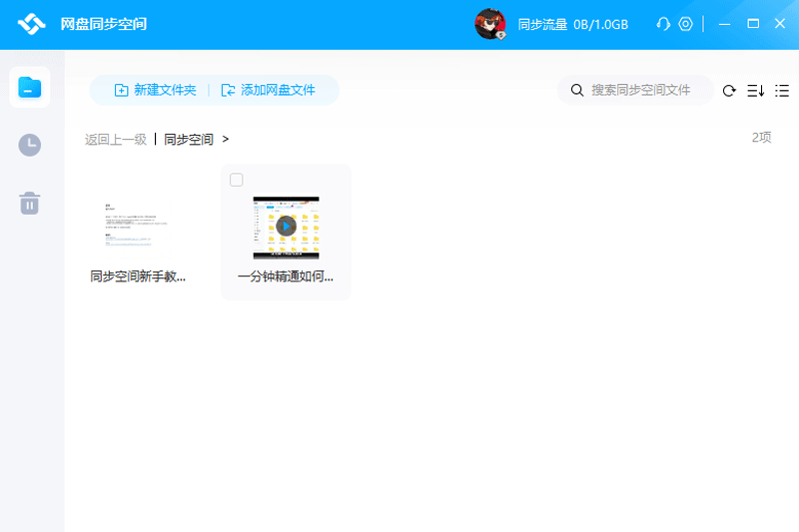The height and width of the screenshot is (532, 799).
Task: Tick the checkbox on the video file
Action: tap(237, 180)
